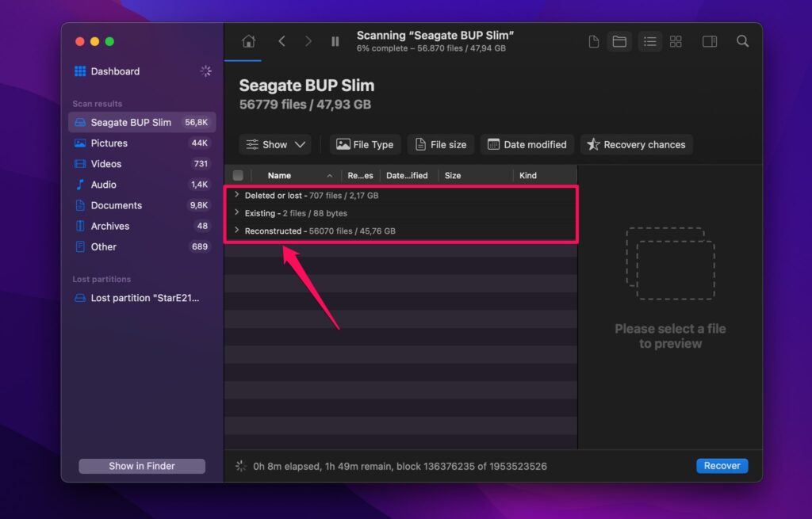812x519 pixels.
Task: Show the Documents category
Action: click(142, 205)
